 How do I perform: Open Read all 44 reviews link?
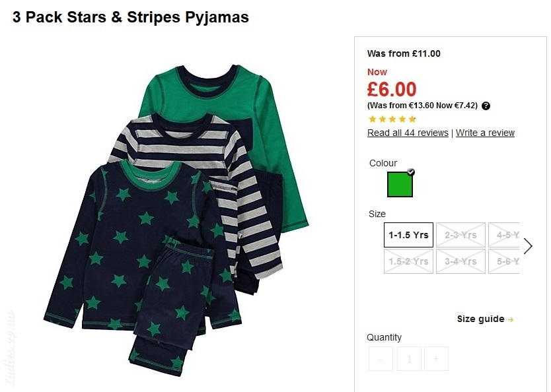click(x=408, y=133)
